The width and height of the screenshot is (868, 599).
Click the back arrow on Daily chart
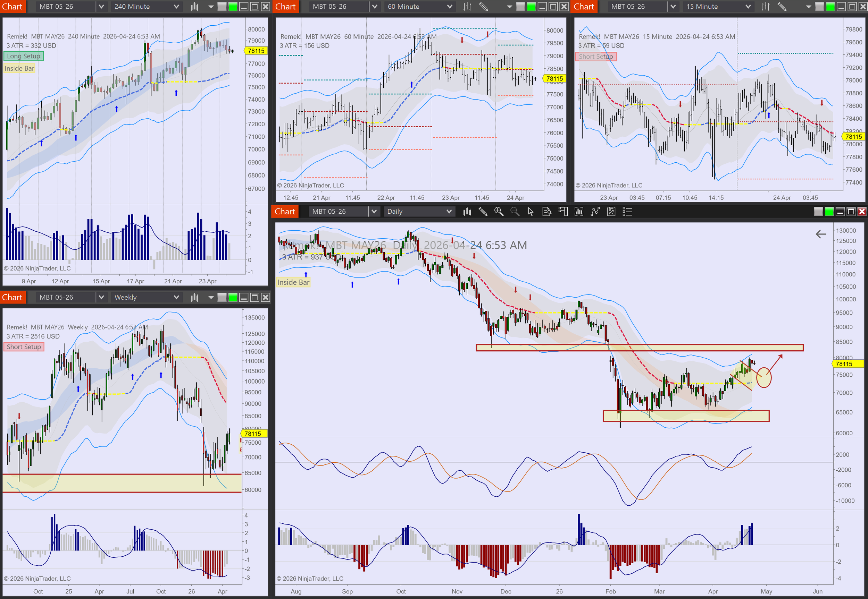(820, 234)
